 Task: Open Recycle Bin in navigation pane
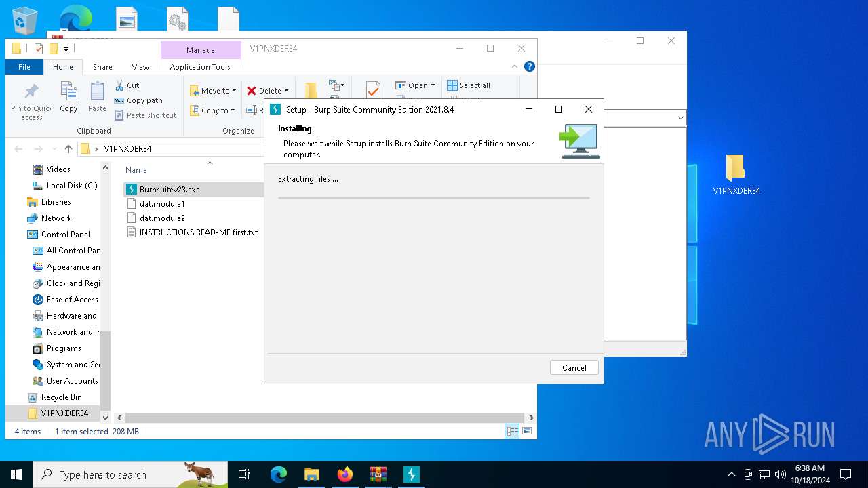61,397
